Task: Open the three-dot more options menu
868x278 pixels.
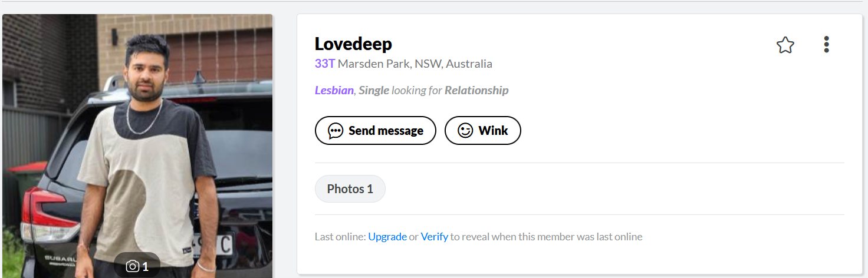Action: (826, 45)
